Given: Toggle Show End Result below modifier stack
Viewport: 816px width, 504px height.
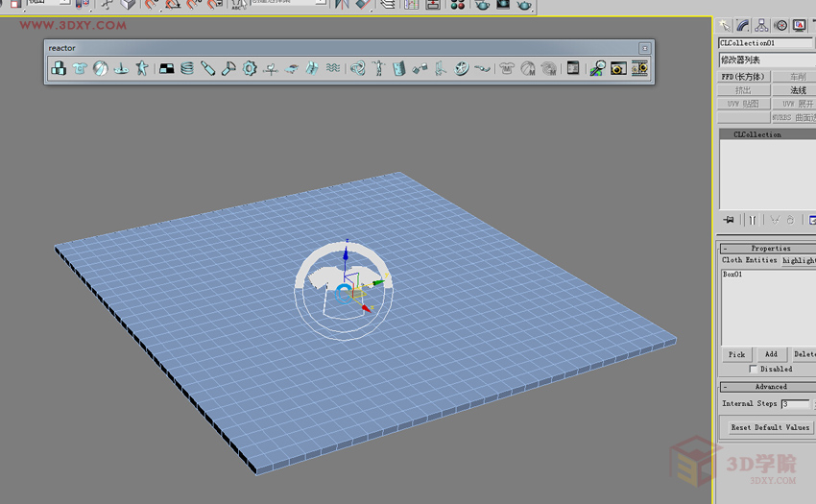Looking at the screenshot, I should click(754, 220).
